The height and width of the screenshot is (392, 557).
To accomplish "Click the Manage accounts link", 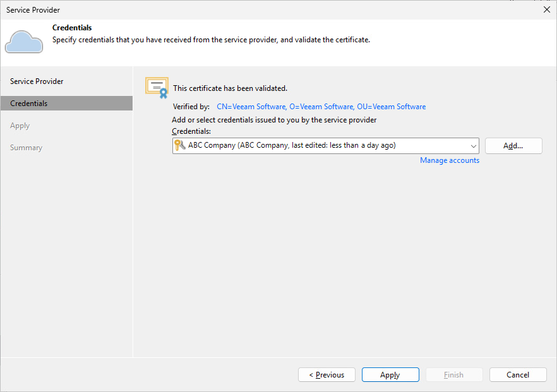I will pyautogui.click(x=450, y=160).
